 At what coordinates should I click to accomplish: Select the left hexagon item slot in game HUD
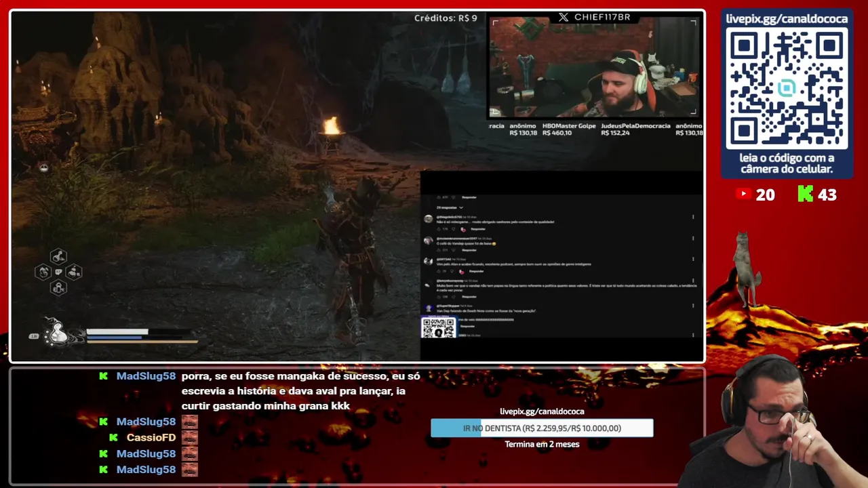click(43, 272)
